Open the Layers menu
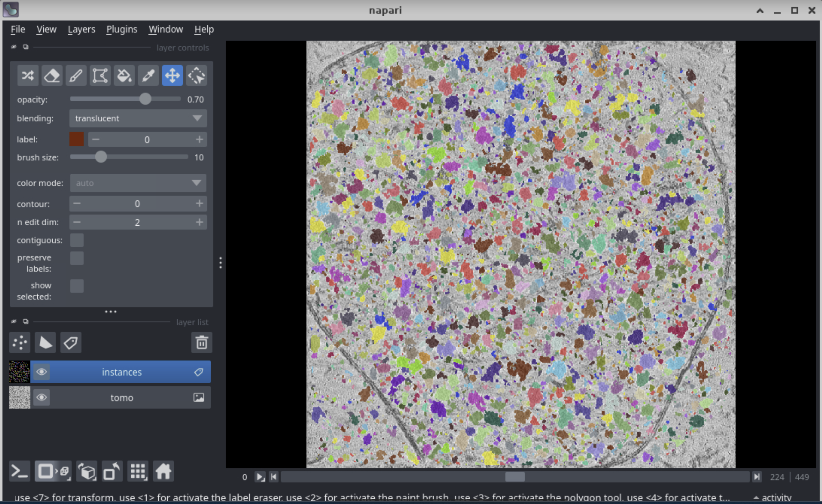The width and height of the screenshot is (822, 504). point(82,29)
